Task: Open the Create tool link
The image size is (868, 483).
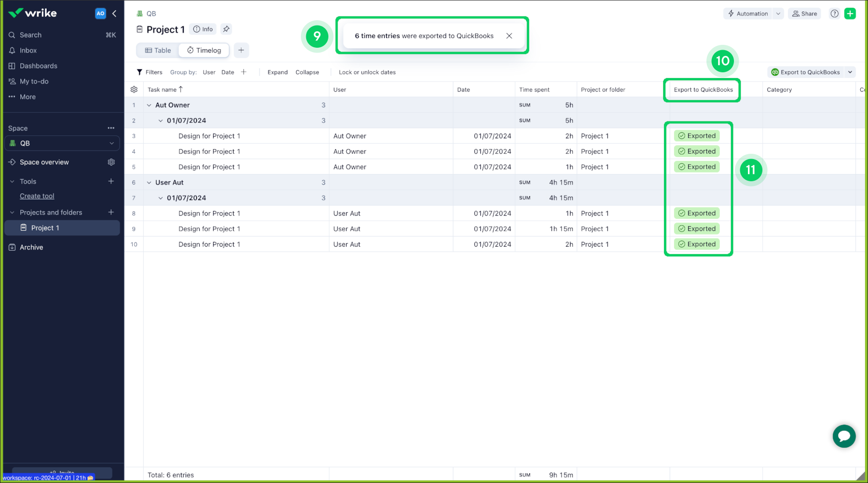Action: point(37,196)
